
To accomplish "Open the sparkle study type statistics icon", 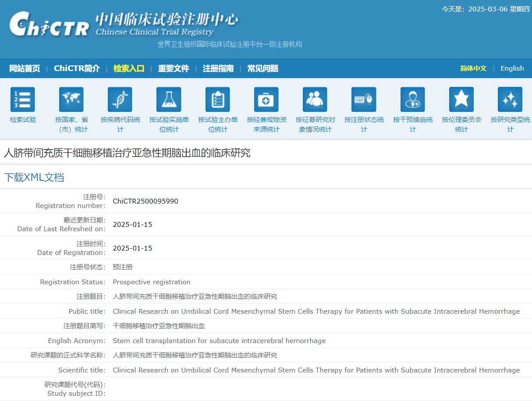I will point(510,100).
